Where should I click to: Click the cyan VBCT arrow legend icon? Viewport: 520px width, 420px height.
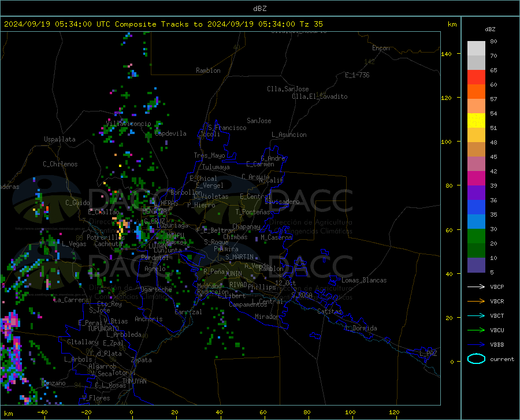coord(476,315)
